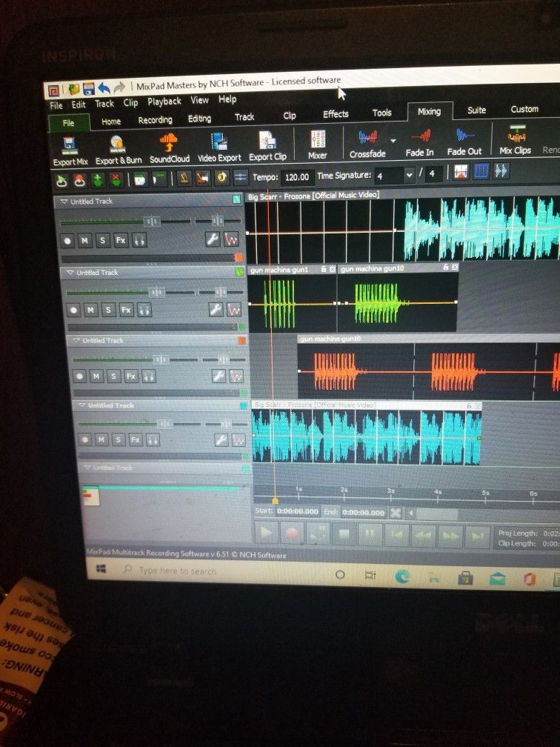The height and width of the screenshot is (747, 560).
Task: Solo the first track with S
Action: click(103, 240)
